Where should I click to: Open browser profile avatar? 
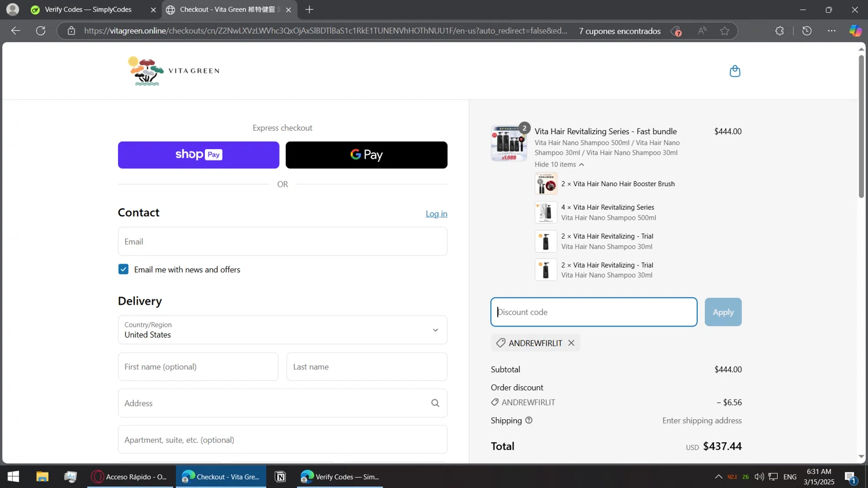point(12,9)
